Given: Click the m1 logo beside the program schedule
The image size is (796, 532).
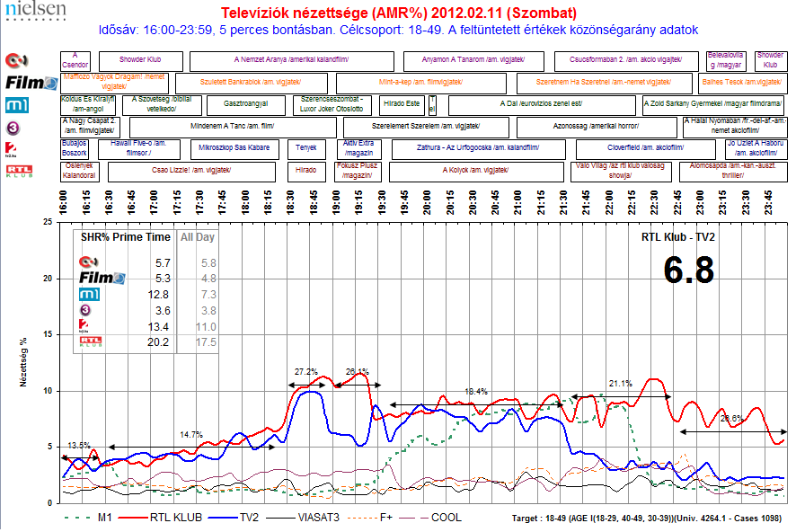Looking at the screenshot, I should tap(17, 105).
